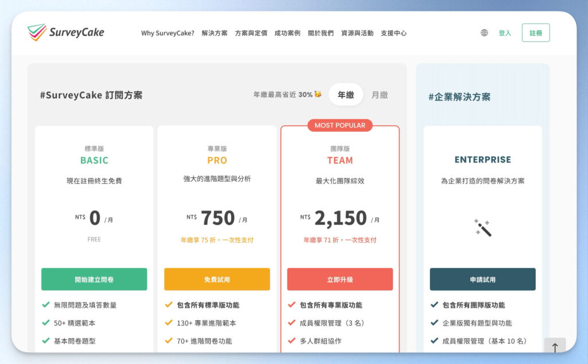Image resolution: width=588 pixels, height=364 pixels.
Task: Click the check icon beside 包含所有團隊版功能
Action: (434, 305)
